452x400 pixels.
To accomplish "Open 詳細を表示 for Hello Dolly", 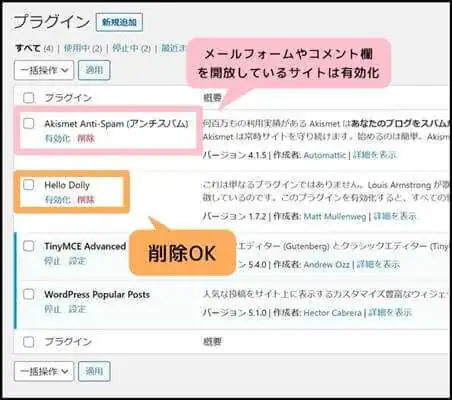I will pyautogui.click(x=395, y=217).
